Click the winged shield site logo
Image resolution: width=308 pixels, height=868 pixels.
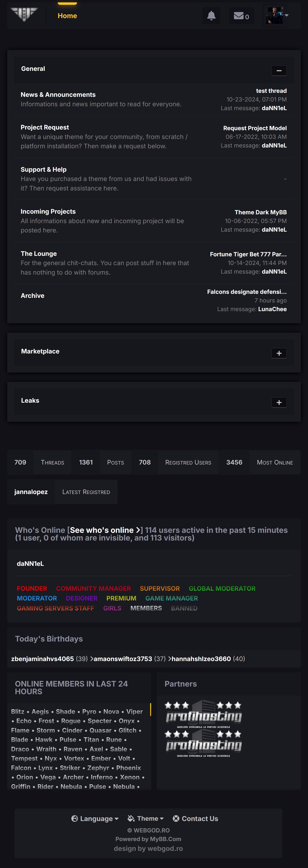coord(24,14)
